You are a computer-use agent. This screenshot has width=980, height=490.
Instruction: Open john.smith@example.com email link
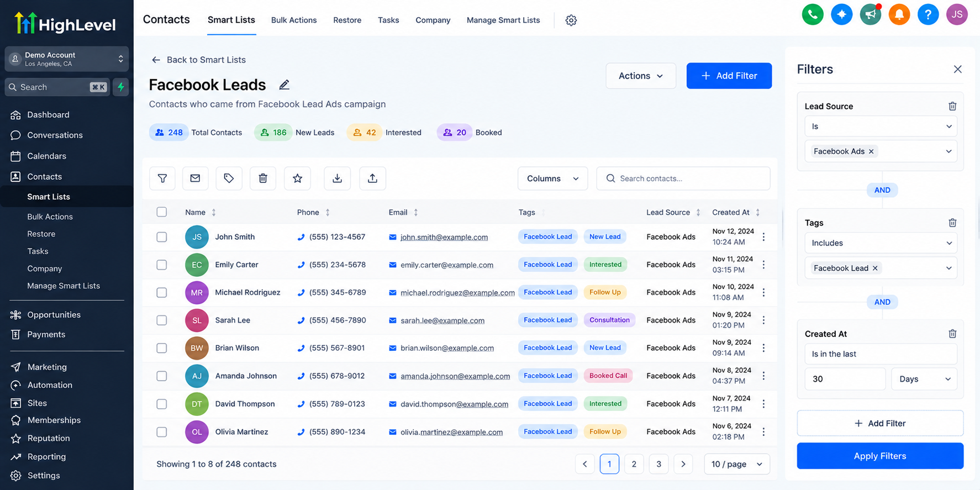pyautogui.click(x=444, y=237)
